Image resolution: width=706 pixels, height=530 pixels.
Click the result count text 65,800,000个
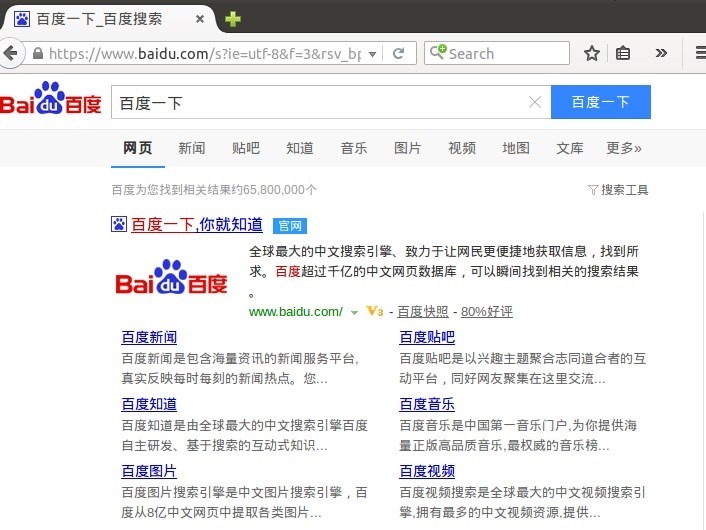coord(280,190)
